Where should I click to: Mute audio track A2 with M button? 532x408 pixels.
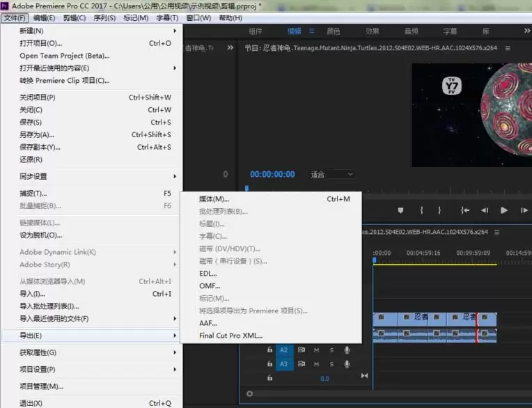[316, 350]
